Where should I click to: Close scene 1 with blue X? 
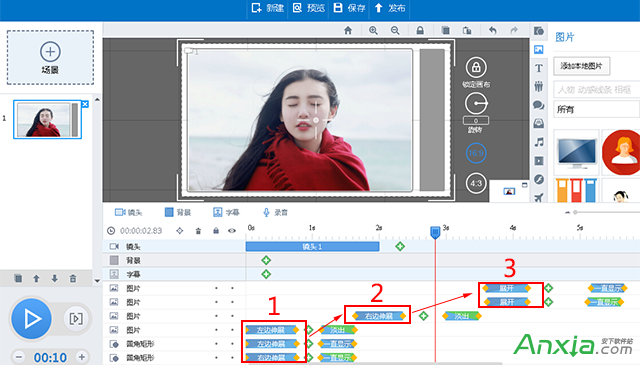pyautogui.click(x=85, y=104)
